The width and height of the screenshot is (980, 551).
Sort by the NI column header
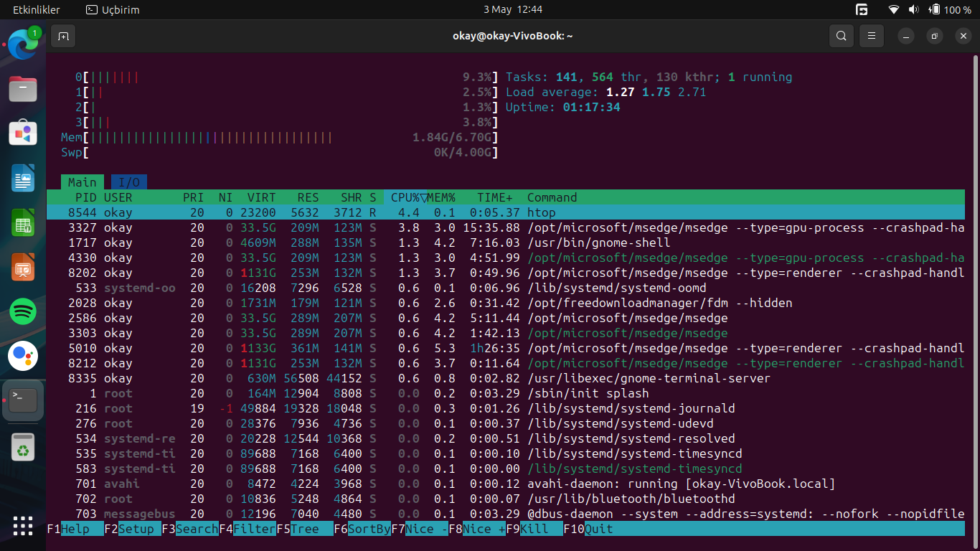(226, 197)
